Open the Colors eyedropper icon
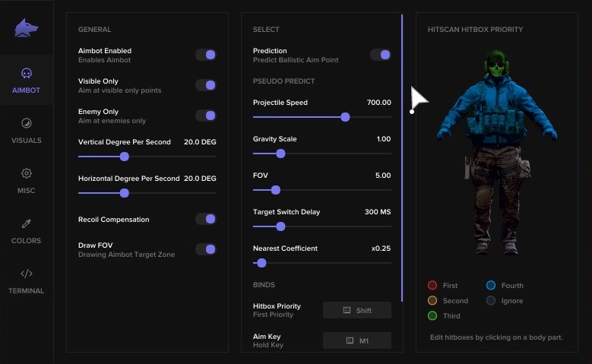 pyautogui.click(x=27, y=223)
